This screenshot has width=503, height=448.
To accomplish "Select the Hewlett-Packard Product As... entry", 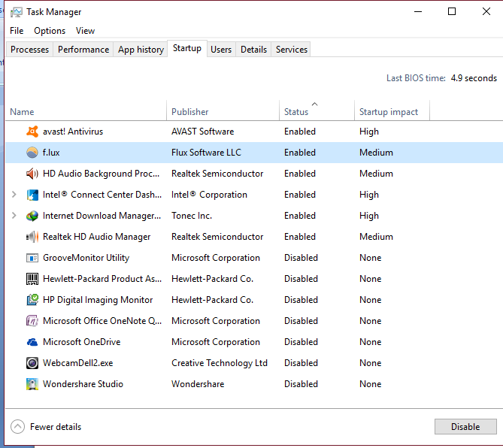I will click(x=102, y=279).
